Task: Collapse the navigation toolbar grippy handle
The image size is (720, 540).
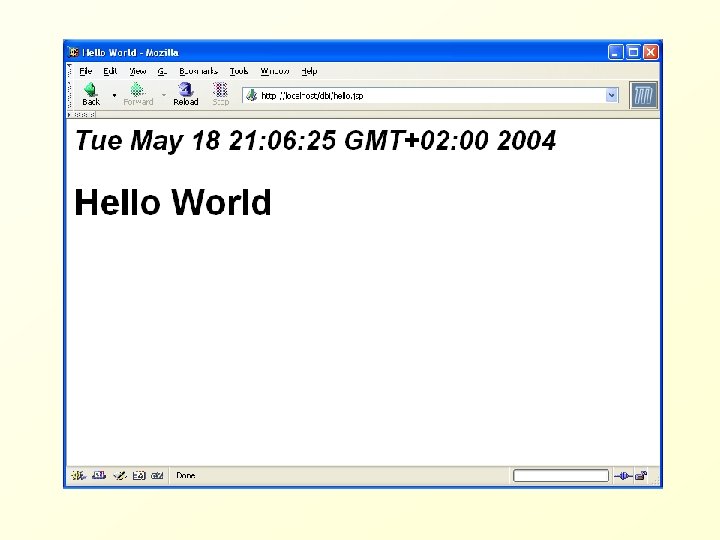Action: click(70, 95)
